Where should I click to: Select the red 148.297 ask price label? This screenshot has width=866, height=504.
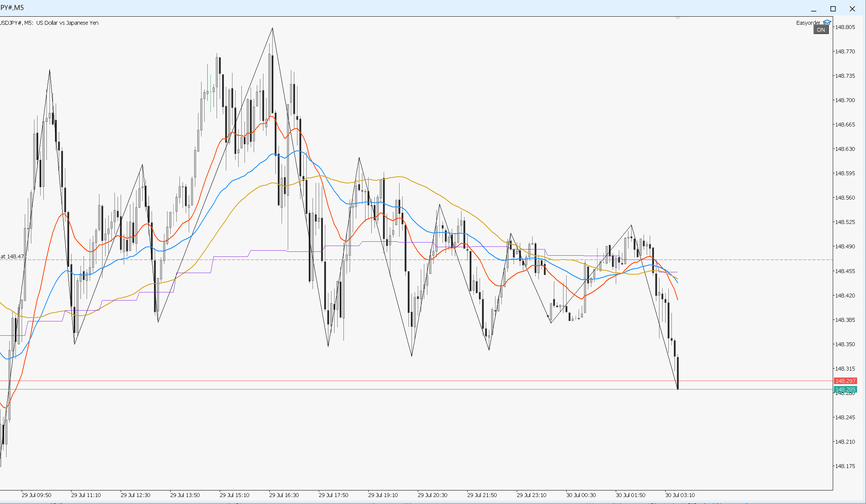[x=845, y=381]
